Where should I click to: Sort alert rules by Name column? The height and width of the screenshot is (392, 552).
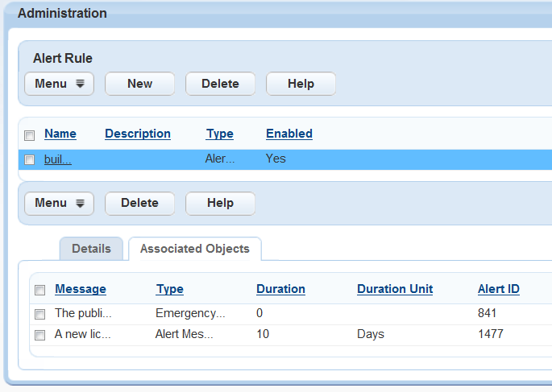tap(60, 134)
